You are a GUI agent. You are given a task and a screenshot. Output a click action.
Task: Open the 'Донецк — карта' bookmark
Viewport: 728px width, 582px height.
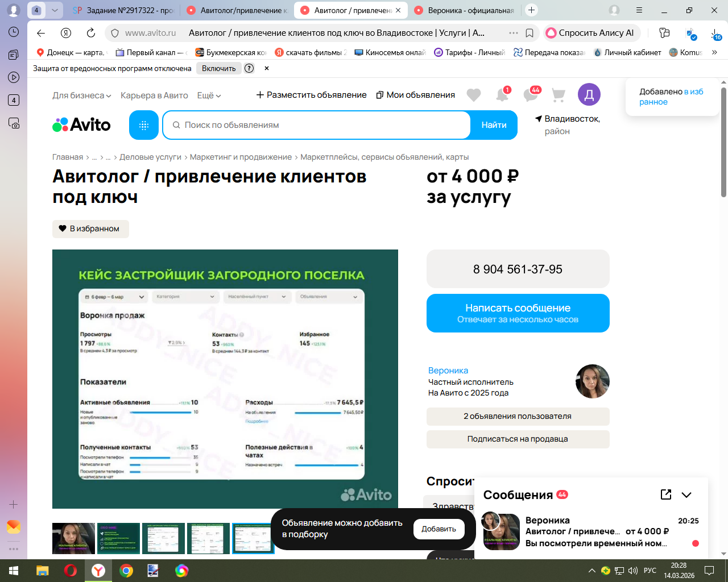click(x=71, y=52)
